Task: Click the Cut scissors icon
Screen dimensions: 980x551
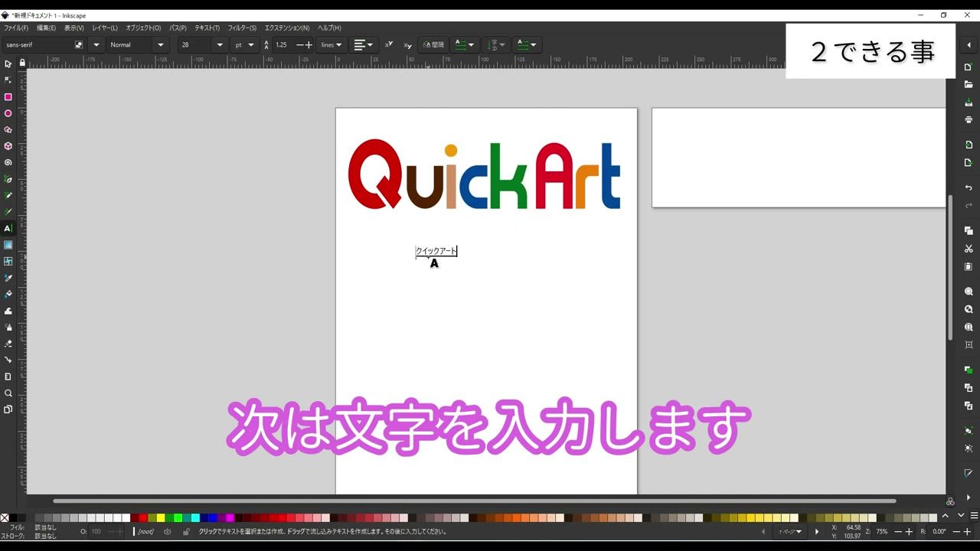Action: tap(969, 249)
